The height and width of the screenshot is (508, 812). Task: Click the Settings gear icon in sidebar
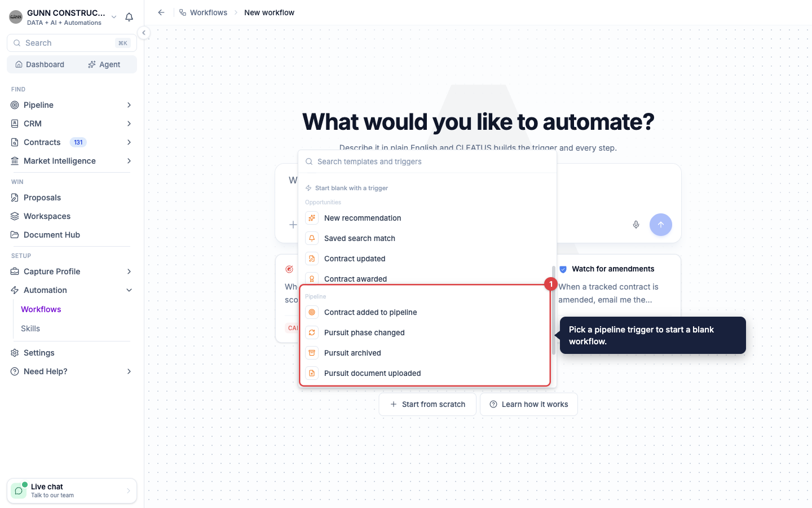(15, 353)
